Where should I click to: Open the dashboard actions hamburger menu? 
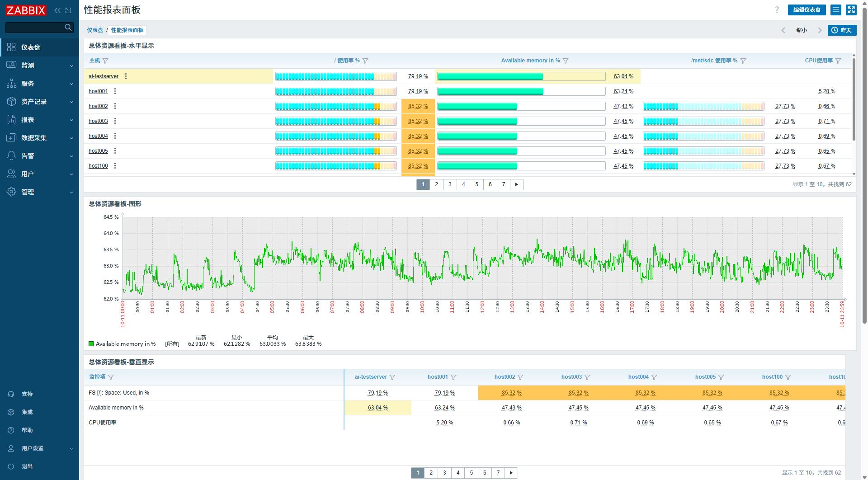point(836,10)
